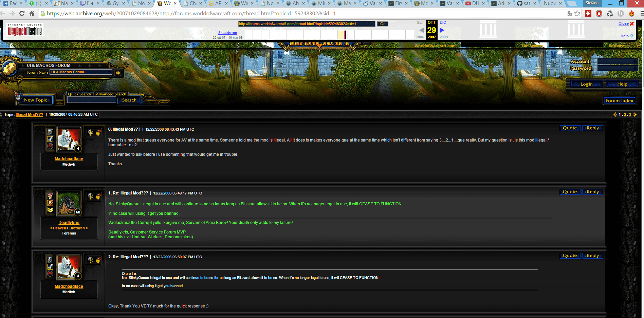Click the Wayback Machine logo
This screenshot has height=318, width=644.
click(x=25, y=30)
